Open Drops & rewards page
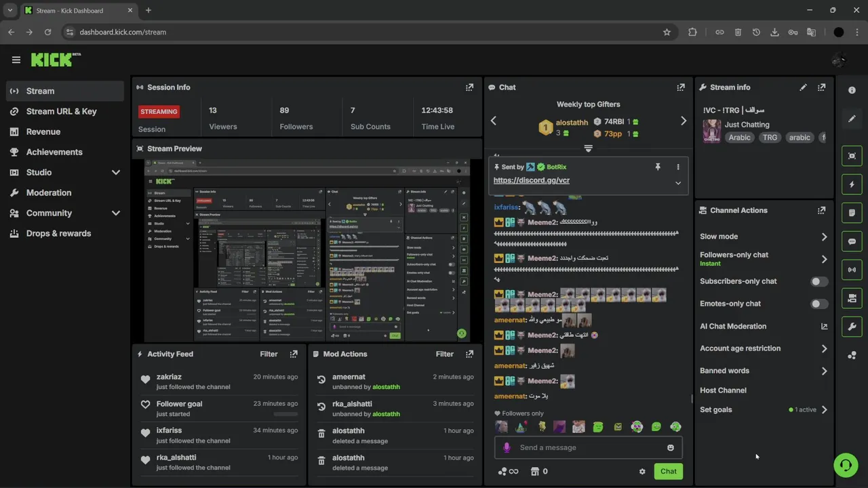Viewport: 868px width, 488px height. [x=65, y=233]
